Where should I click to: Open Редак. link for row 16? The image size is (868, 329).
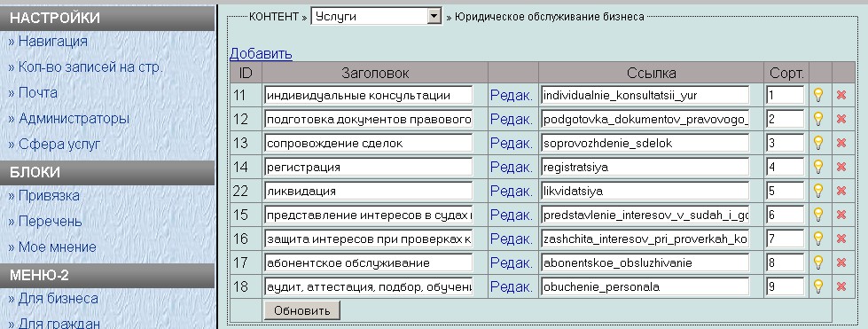click(x=512, y=239)
